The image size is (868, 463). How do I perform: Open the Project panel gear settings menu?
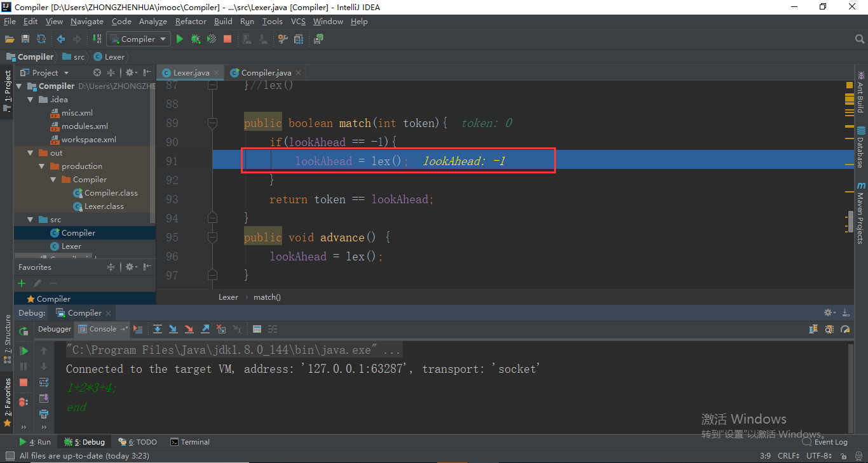pyautogui.click(x=132, y=72)
